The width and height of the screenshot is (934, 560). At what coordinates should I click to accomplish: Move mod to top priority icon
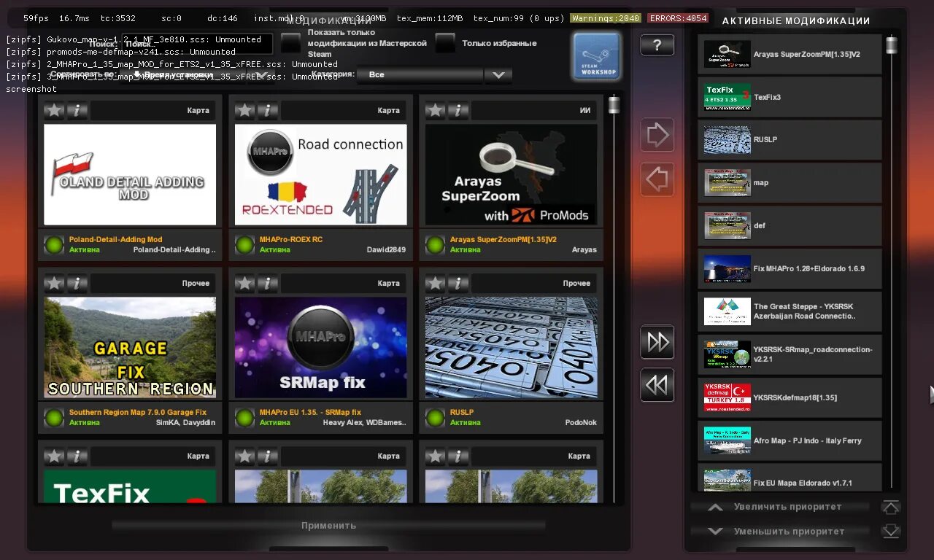tap(891, 507)
